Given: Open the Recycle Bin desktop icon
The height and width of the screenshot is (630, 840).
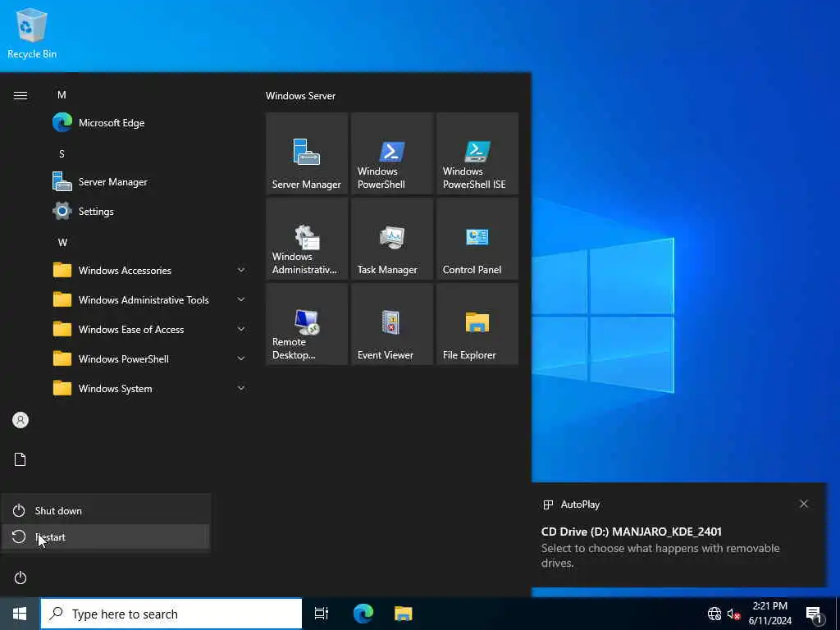Looking at the screenshot, I should click(32, 34).
